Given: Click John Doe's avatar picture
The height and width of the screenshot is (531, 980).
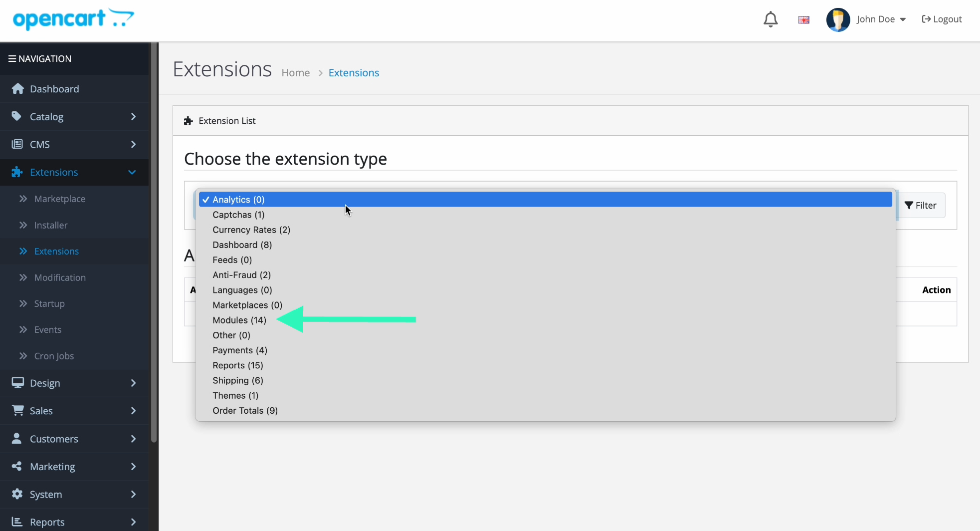Looking at the screenshot, I should click(x=838, y=19).
